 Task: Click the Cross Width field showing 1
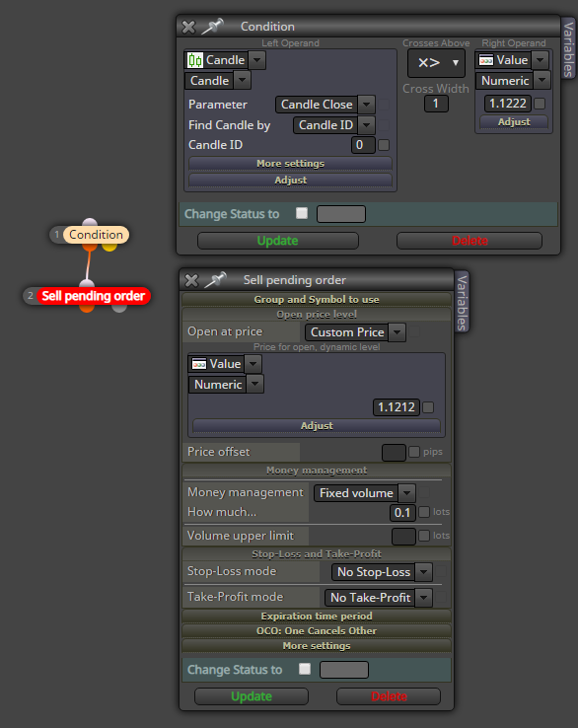pyautogui.click(x=436, y=104)
